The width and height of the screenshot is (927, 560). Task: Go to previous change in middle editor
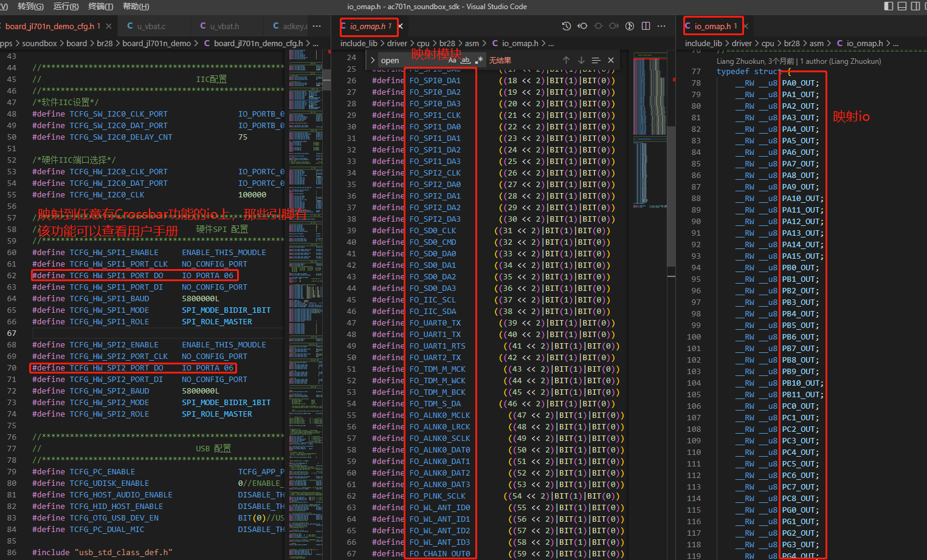coord(582,26)
